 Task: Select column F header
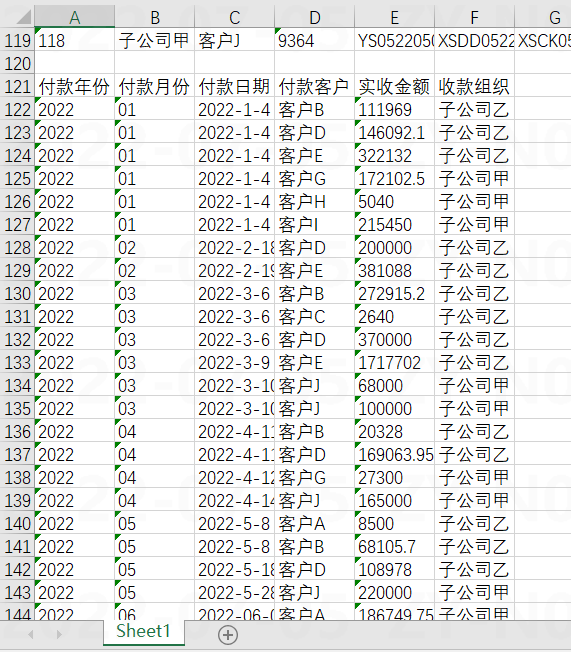point(474,17)
